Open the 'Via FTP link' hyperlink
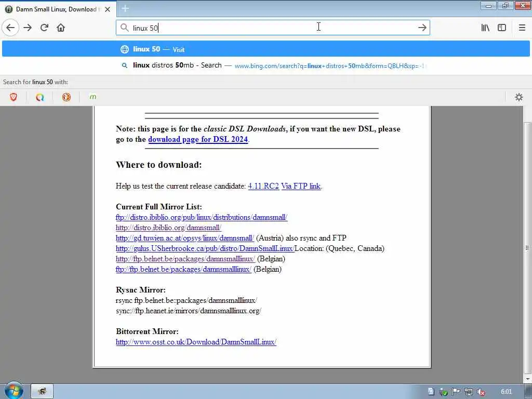 pyautogui.click(x=301, y=186)
